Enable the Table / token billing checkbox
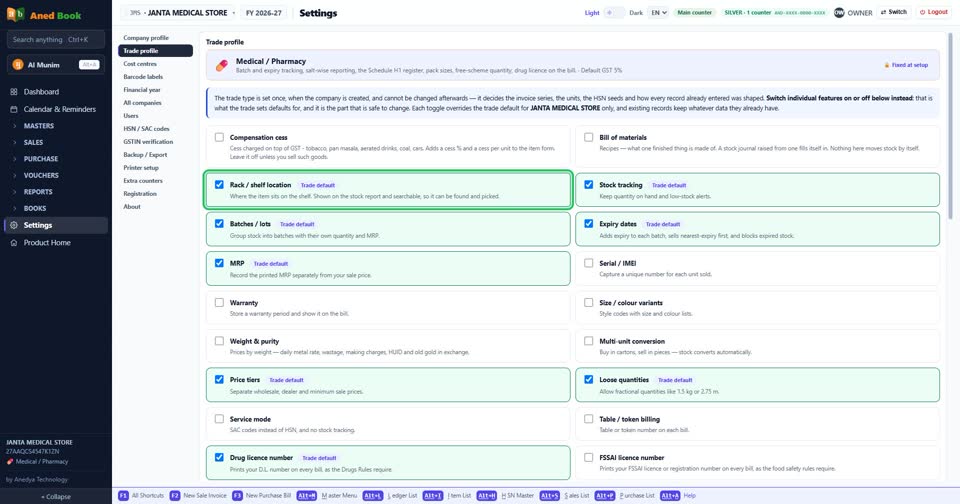 (x=588, y=419)
